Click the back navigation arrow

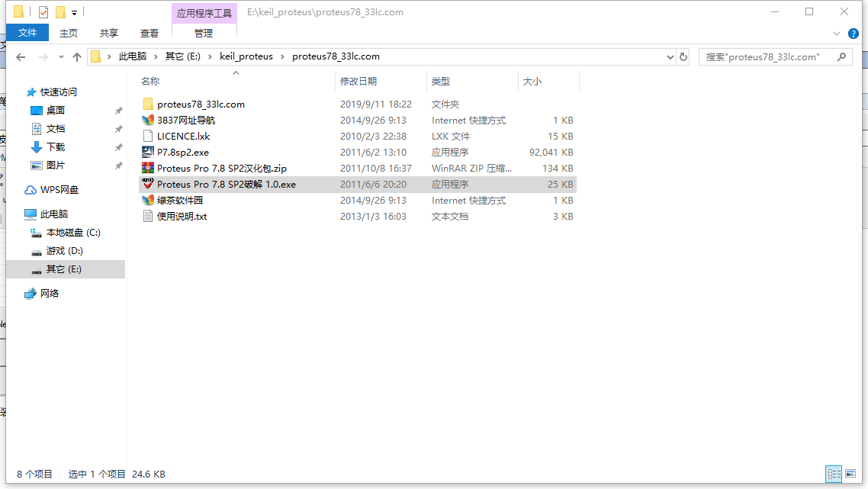coord(21,57)
